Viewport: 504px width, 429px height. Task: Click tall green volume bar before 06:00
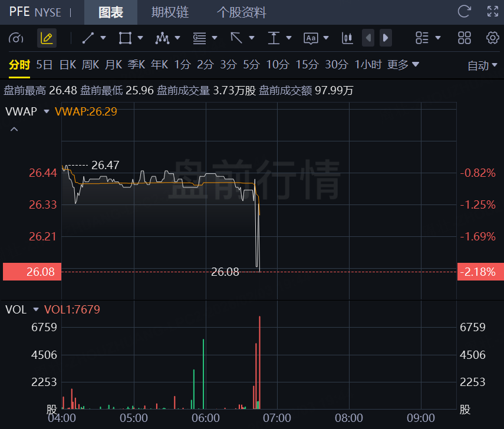pos(203,374)
